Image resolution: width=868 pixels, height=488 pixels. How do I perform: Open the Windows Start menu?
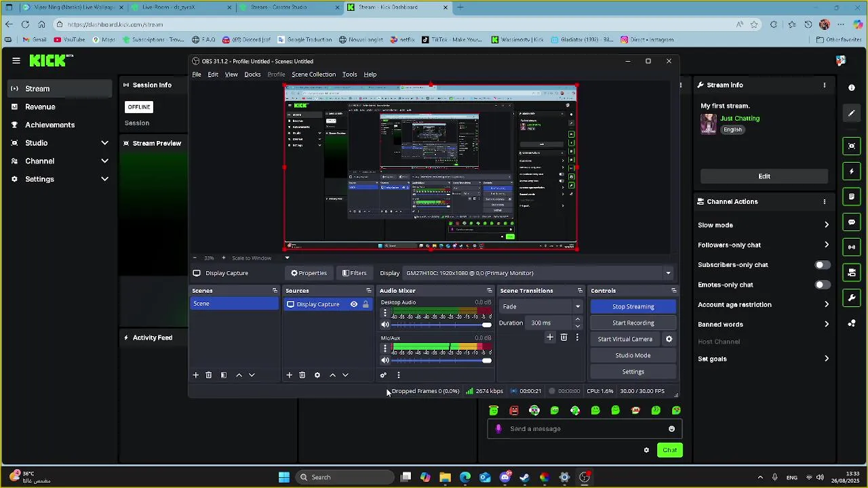[284, 477]
